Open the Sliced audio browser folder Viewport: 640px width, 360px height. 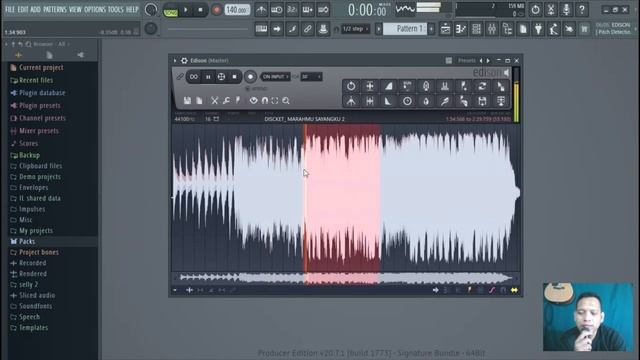pyautogui.click(x=37, y=296)
